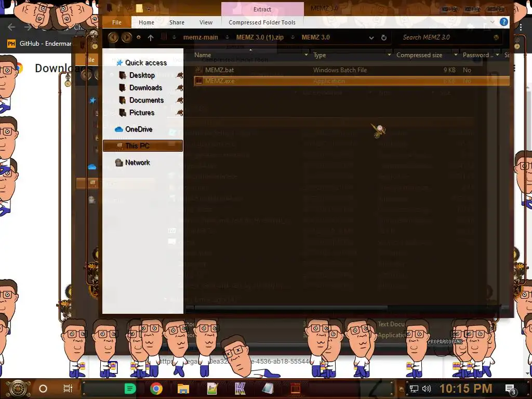Open the Password column filter dropdown
This screenshot has width=532, height=399.
(x=497, y=55)
